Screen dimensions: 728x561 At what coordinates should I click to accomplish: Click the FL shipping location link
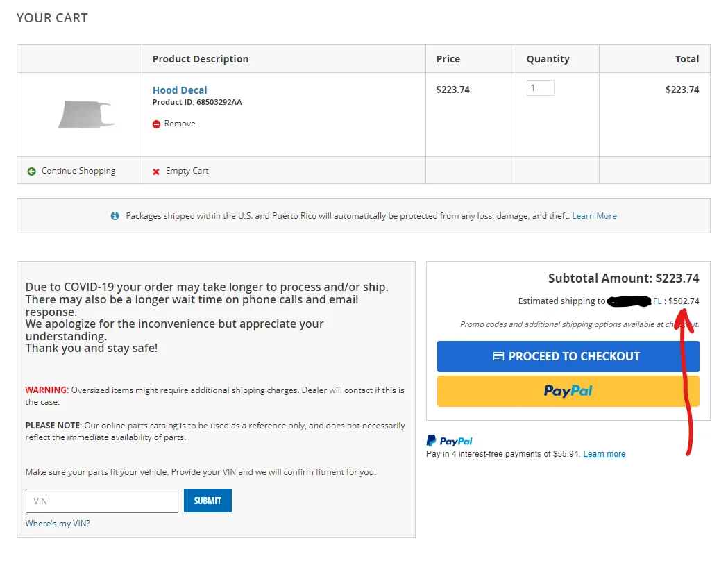(657, 301)
